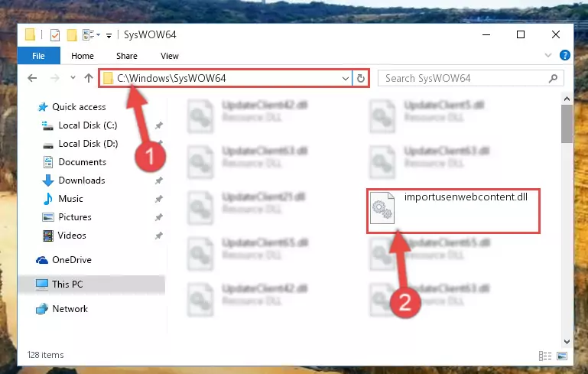Select the importusenwebcontent.dll file
This screenshot has width=588, height=374.
point(453,211)
